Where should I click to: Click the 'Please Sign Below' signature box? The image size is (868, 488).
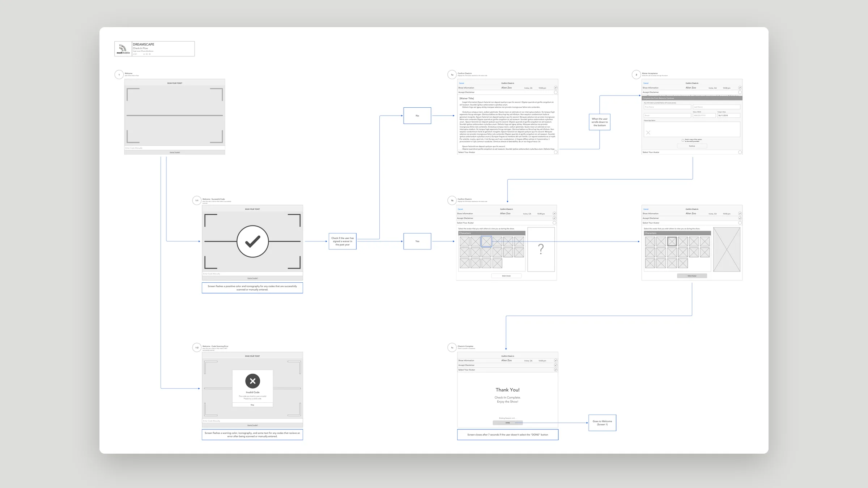coord(692,129)
